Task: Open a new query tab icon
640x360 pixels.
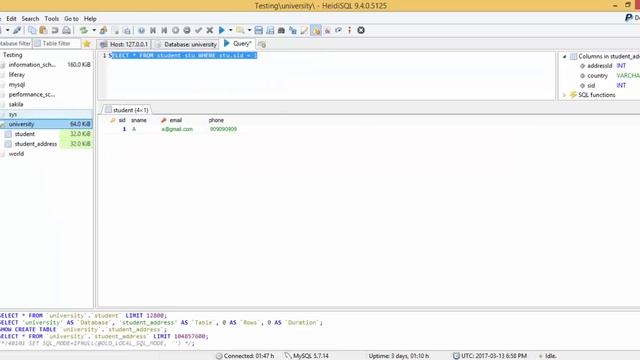Action: [262, 44]
